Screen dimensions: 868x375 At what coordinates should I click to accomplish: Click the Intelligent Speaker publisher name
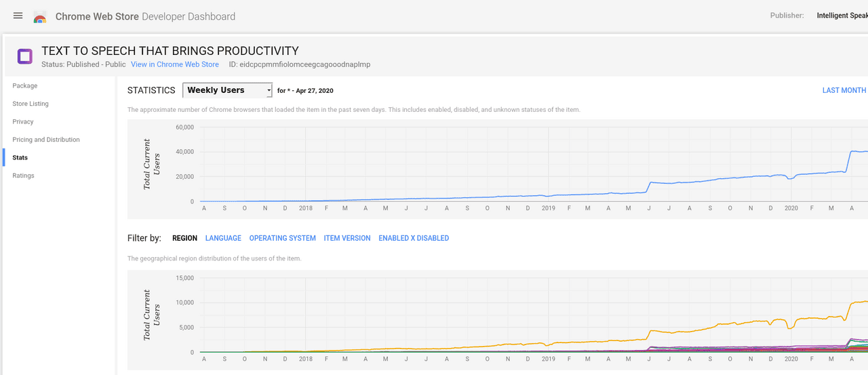pyautogui.click(x=842, y=16)
